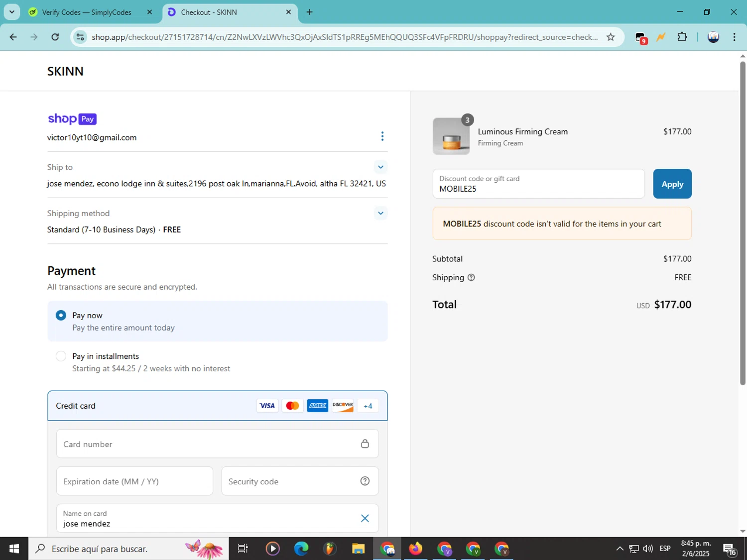Click the Windows taskbar search box
Viewport: 747px width, 560px height.
pyautogui.click(x=128, y=549)
